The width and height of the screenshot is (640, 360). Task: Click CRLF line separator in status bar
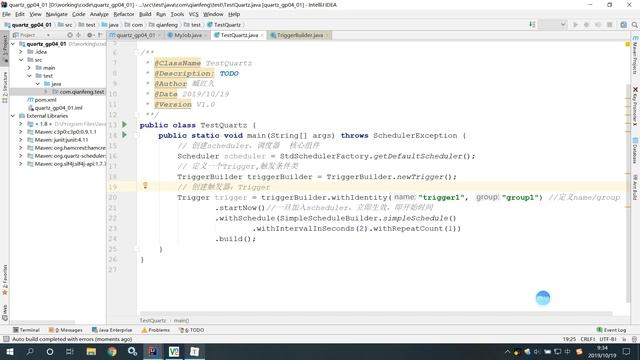(x=588, y=339)
